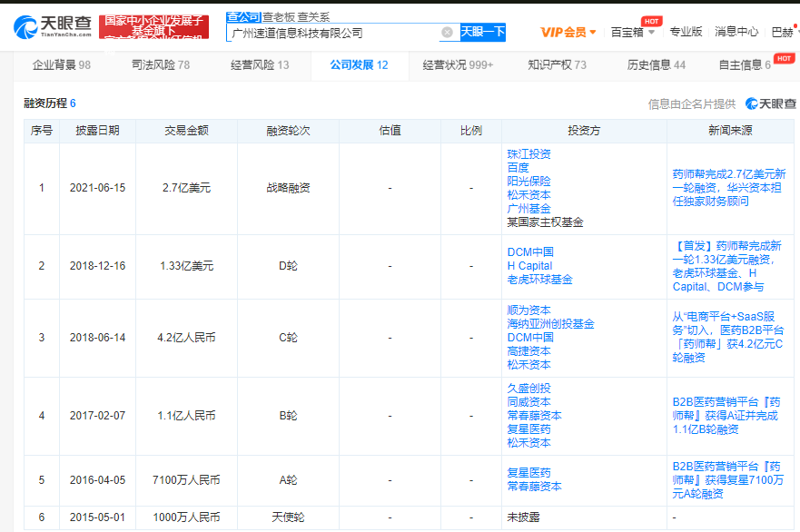The height and width of the screenshot is (532, 800).
Task: Open investor 珠江投资
Action: 528,154
